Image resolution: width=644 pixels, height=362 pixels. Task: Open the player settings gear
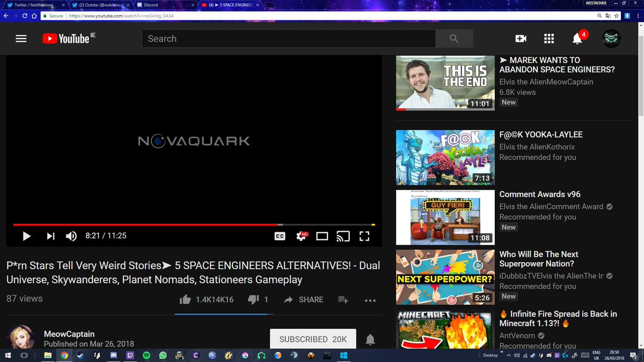coord(301,236)
